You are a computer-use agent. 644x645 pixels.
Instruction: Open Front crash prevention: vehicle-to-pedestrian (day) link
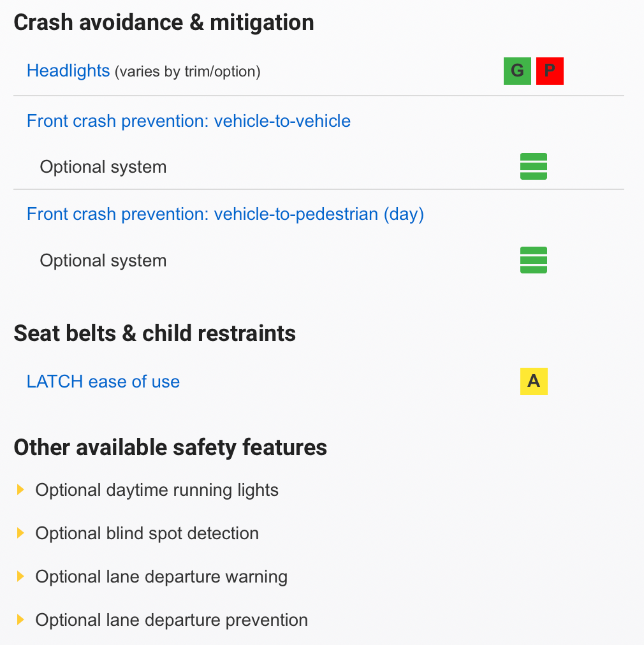[225, 214]
